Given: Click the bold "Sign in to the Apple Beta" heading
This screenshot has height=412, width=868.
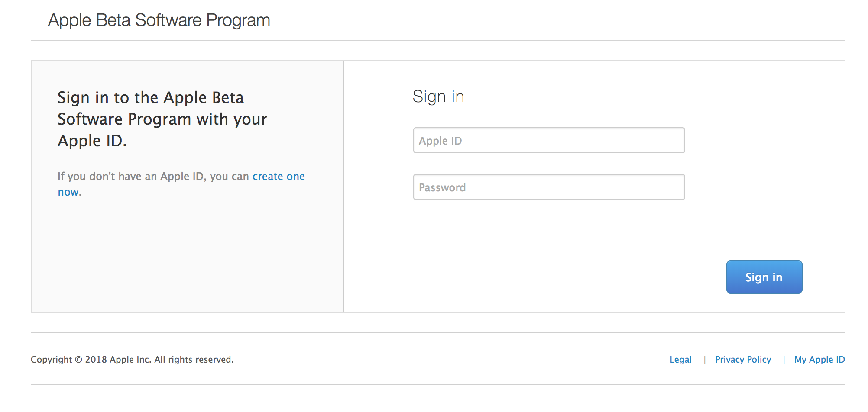Looking at the screenshot, I should pyautogui.click(x=151, y=98).
